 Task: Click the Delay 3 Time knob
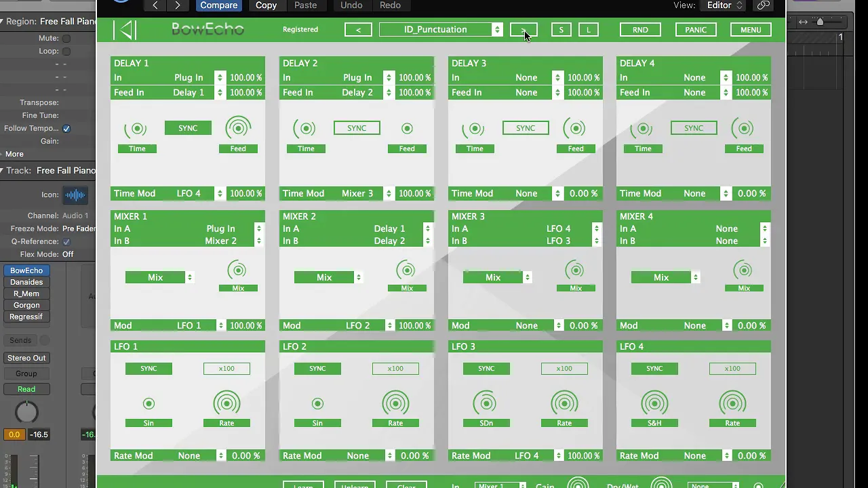coord(474,128)
